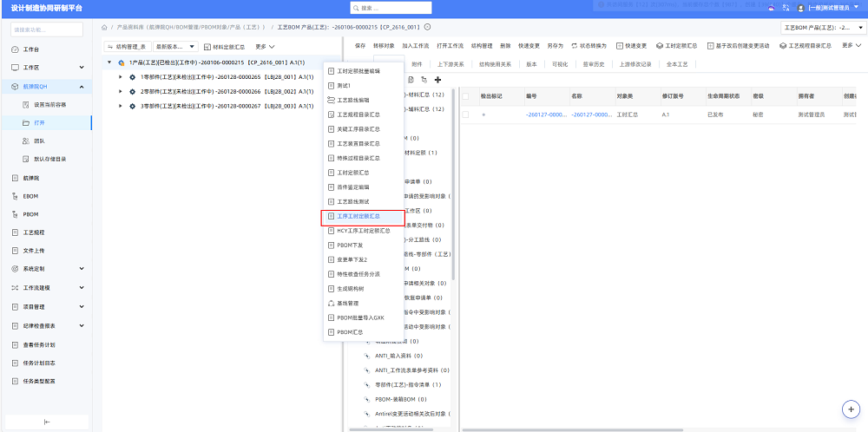Image resolution: width=868 pixels, height=432 pixels.
Task: Click the PBOM tree icon in the sidebar
Action: click(x=15, y=214)
